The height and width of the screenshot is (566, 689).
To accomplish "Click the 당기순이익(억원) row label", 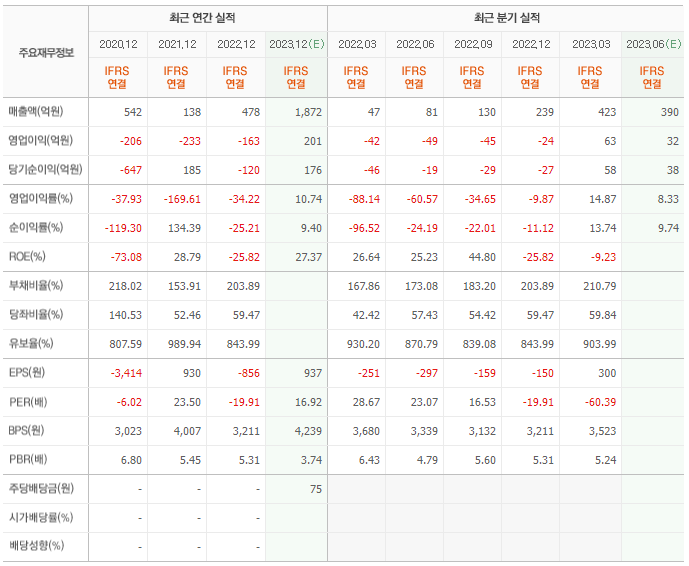I will (45, 170).
